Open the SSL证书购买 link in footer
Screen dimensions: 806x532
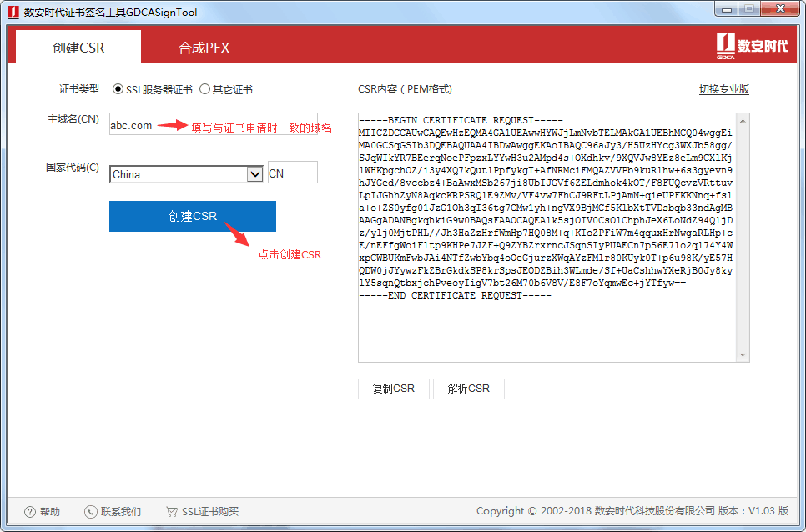tap(210, 511)
